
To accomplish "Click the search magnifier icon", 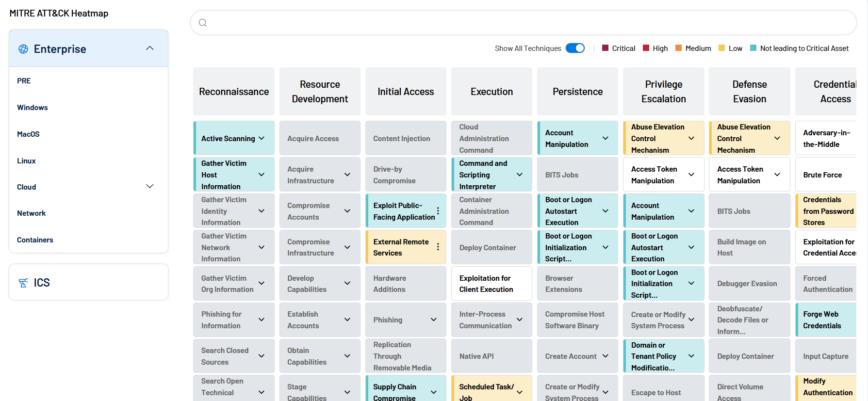I will tap(203, 23).
